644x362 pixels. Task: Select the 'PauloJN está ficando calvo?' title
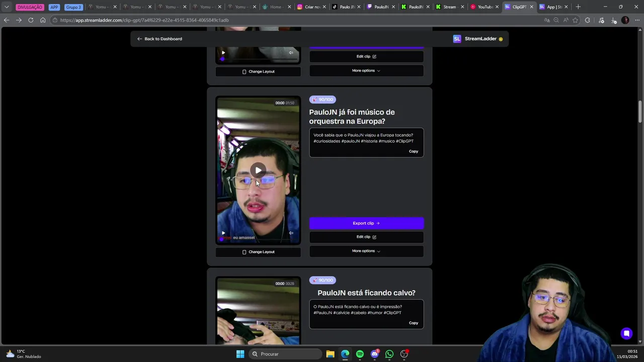point(366,293)
